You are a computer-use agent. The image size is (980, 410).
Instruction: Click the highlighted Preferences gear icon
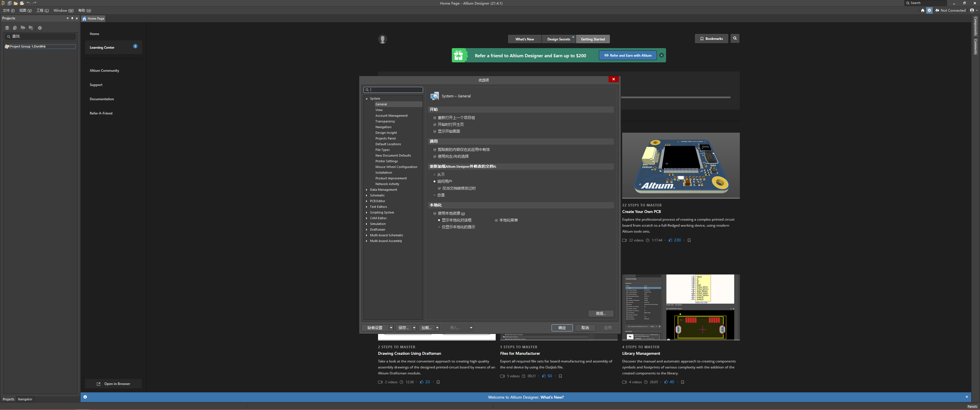pos(929,11)
